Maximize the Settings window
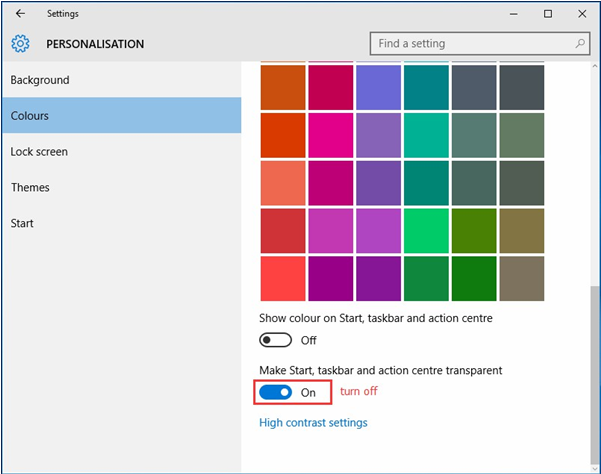Viewport: 601px width, 474px height. 548,14
